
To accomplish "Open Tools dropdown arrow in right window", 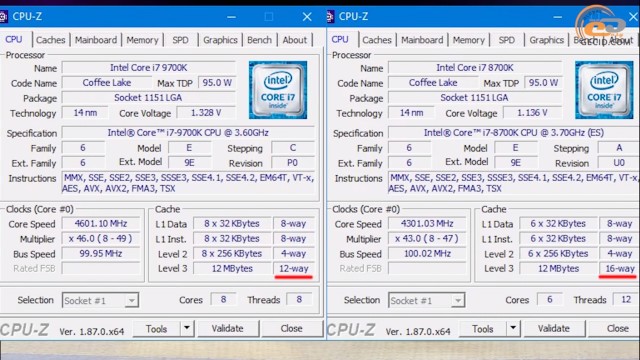I will pos(513,328).
